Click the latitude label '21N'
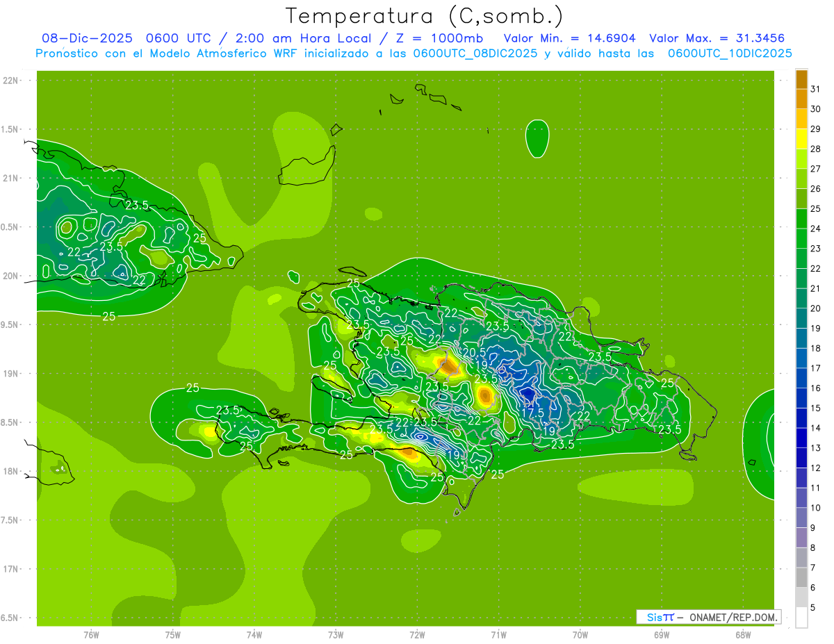Screen dimensions: 834x644 [x=11, y=178]
